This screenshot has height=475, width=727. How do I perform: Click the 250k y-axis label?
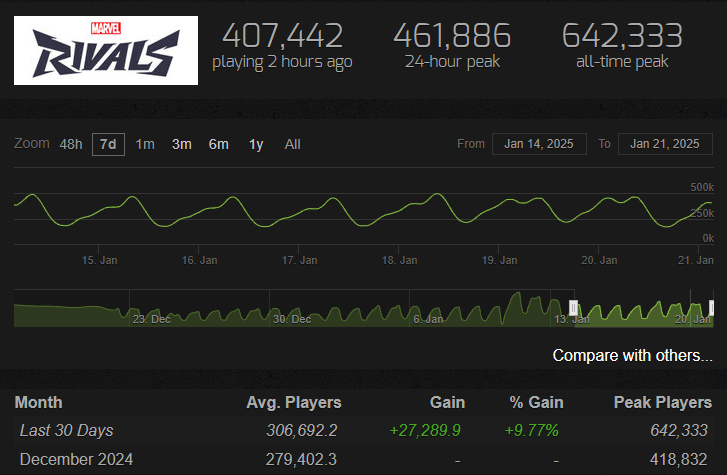pos(702,213)
